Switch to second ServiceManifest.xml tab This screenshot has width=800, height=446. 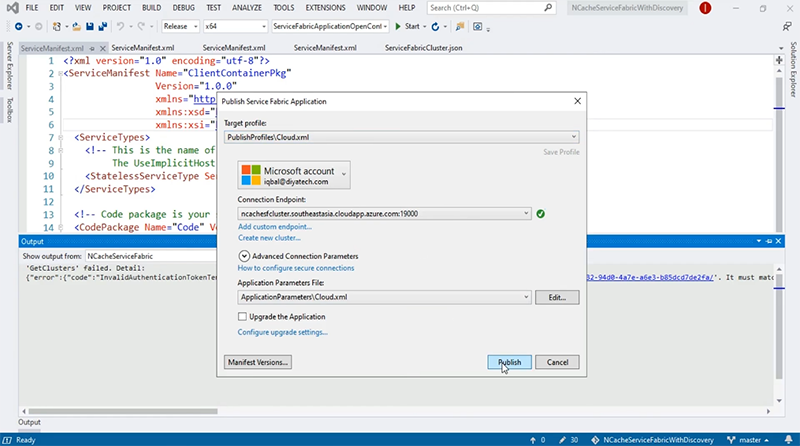[143, 48]
